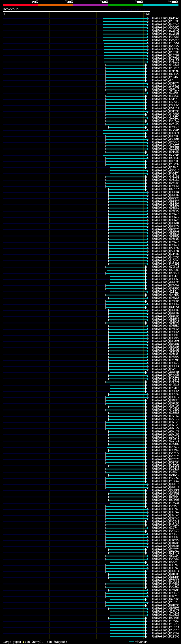This screenshot has height=644, width=181.
Task: Select the AV522595 query label
Action: click(x=11, y=9)
